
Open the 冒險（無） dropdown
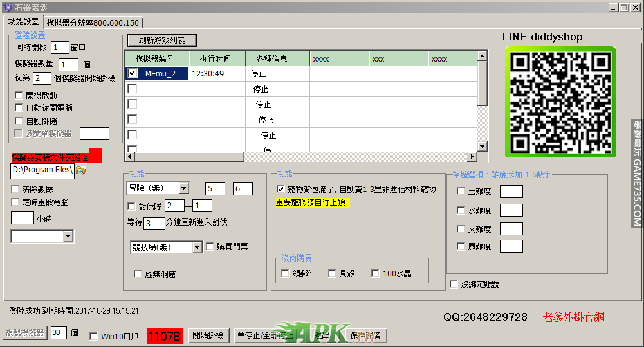coord(183,188)
